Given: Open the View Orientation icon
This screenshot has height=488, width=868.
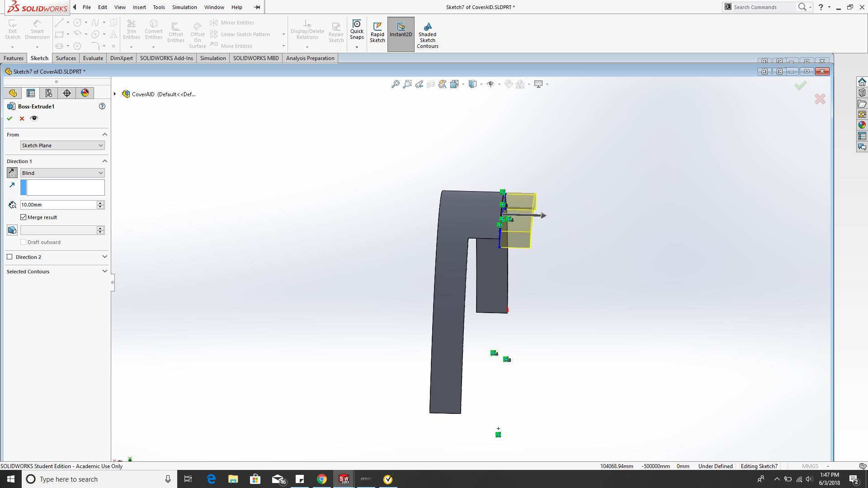Looking at the screenshot, I should [455, 84].
